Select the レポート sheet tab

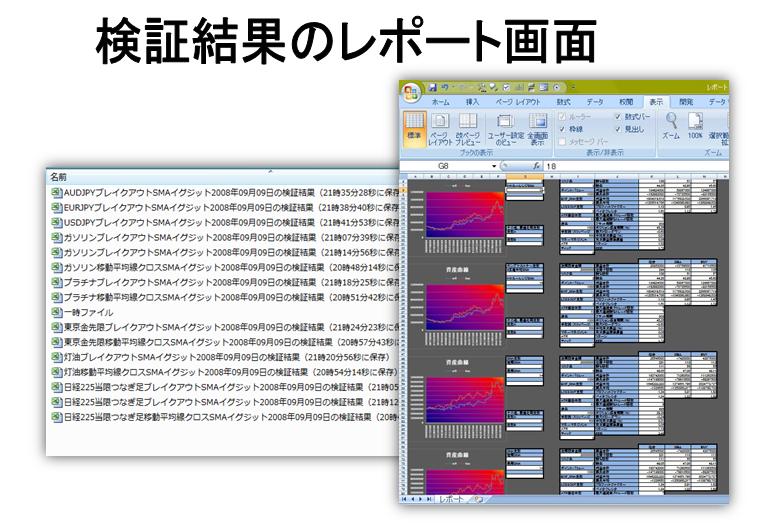[453, 497]
